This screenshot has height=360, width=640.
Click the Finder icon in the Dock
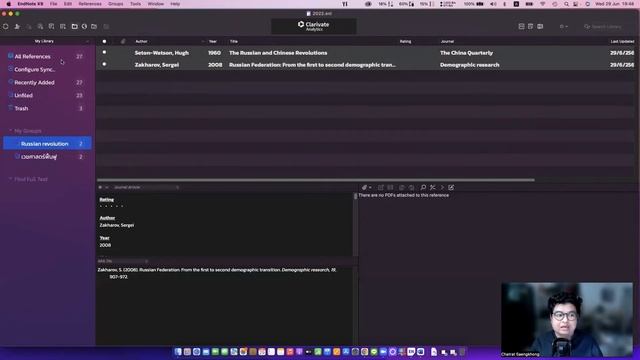[x=178, y=351]
